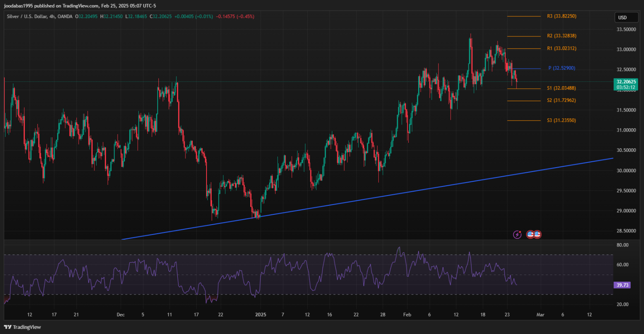
Task: Click the 60.00 RSI axis label
Action: [623, 265]
